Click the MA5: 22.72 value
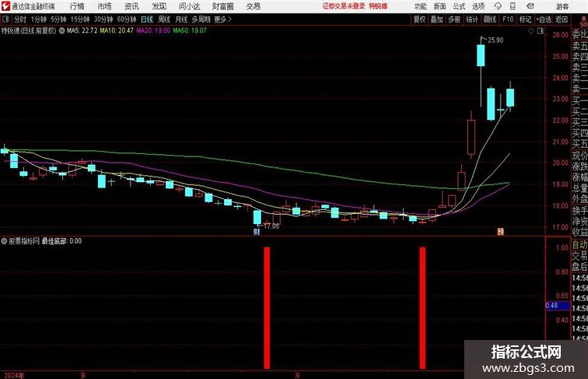 pyautogui.click(x=82, y=30)
